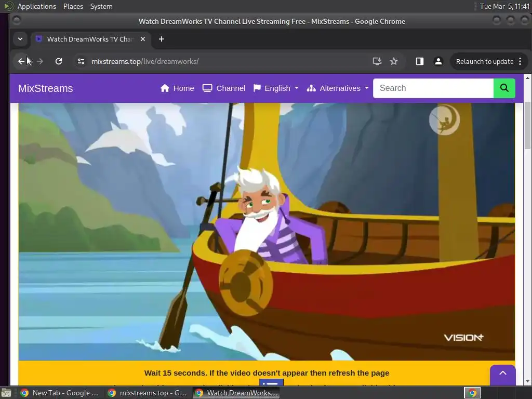Expand the English language dropdown
Viewport: 532px width, 399px height.
(276, 88)
